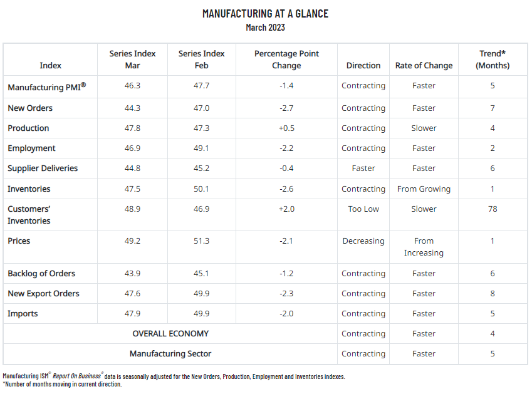
Task: Select the 'From Growing' rate of change cell
Action: 424,189
